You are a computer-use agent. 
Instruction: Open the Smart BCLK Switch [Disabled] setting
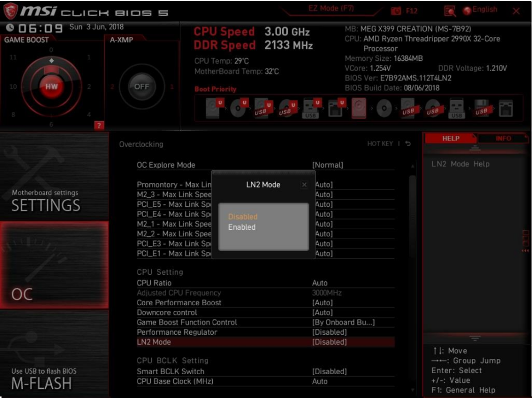(x=265, y=371)
